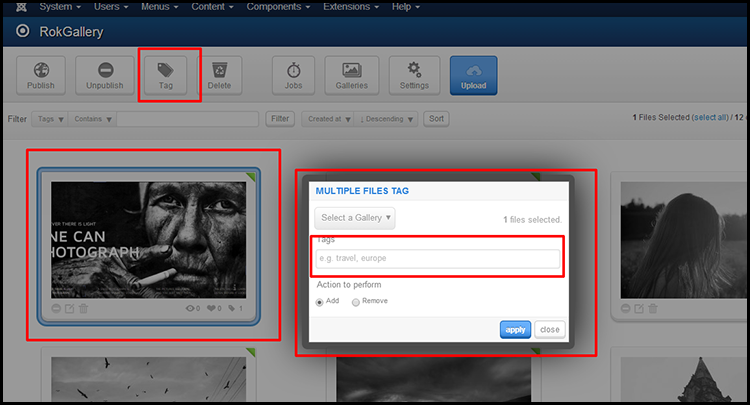The image size is (750, 405).
Task: Click the filter text input field
Action: tap(188, 119)
